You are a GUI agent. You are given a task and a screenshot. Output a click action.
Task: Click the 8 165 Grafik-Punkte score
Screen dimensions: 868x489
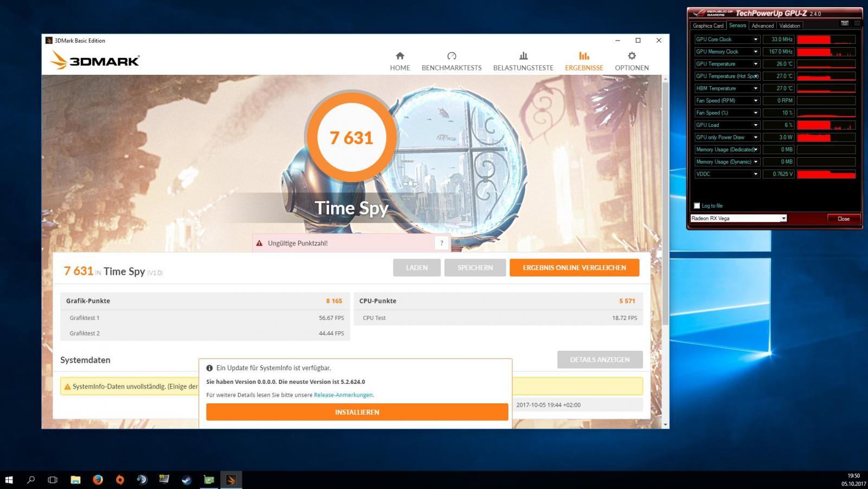click(334, 301)
